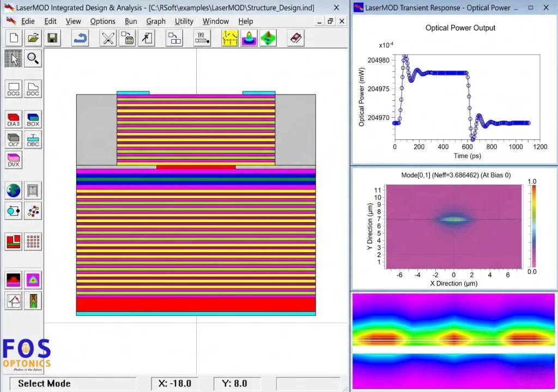Select the pink DVX block tool
This screenshot has width=558, height=392.
14,160
